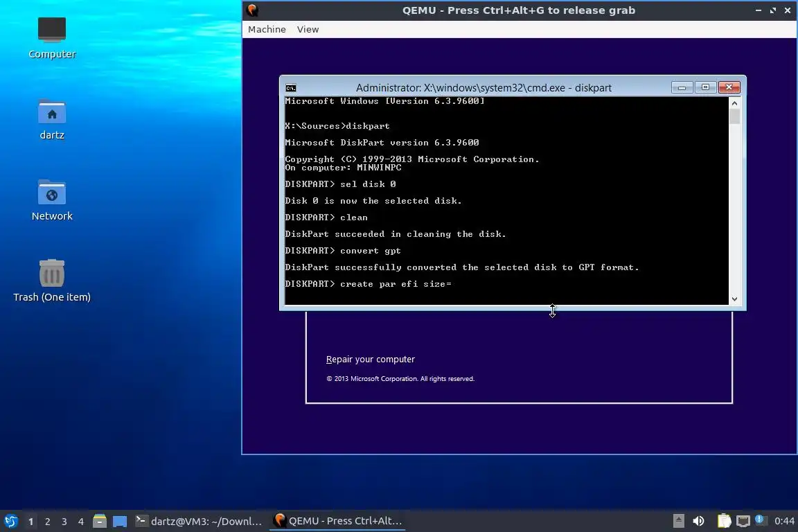The width and height of the screenshot is (798, 532).
Task: Select the QEMU taskbar window entry
Action: click(337, 521)
